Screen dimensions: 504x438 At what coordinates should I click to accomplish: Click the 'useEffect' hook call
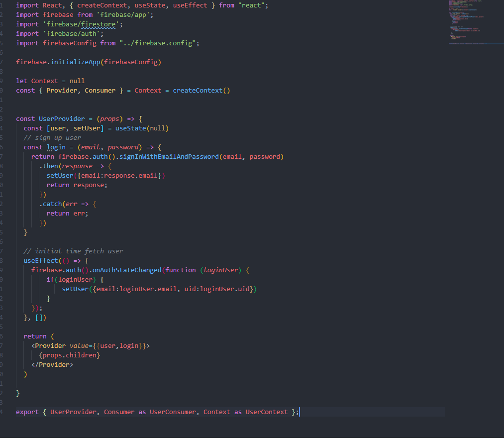(x=40, y=260)
